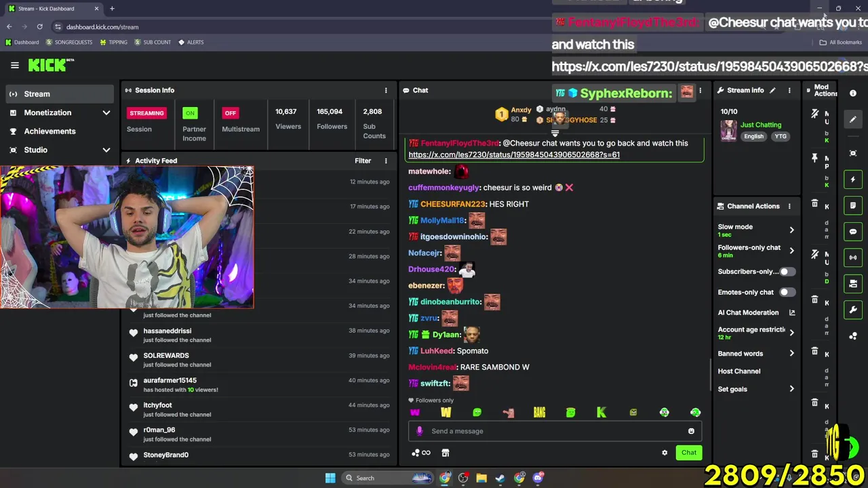This screenshot has height=488, width=868.
Task: Open the Dashboard bookmark
Action: 22,42
